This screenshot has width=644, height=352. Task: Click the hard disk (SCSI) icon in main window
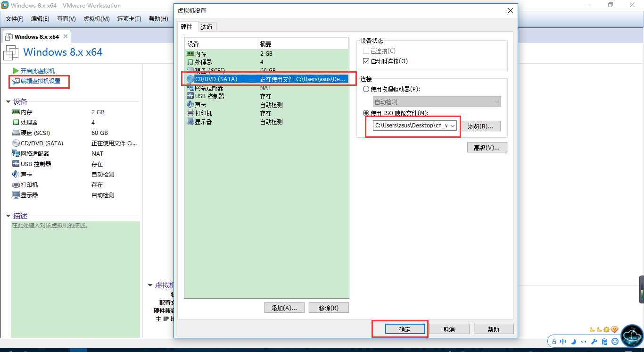pyautogui.click(x=16, y=133)
